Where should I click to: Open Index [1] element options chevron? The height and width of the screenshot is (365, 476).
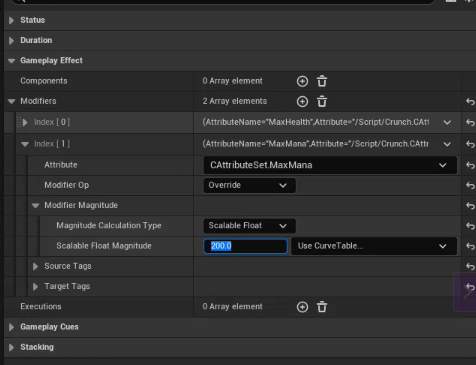(x=447, y=144)
